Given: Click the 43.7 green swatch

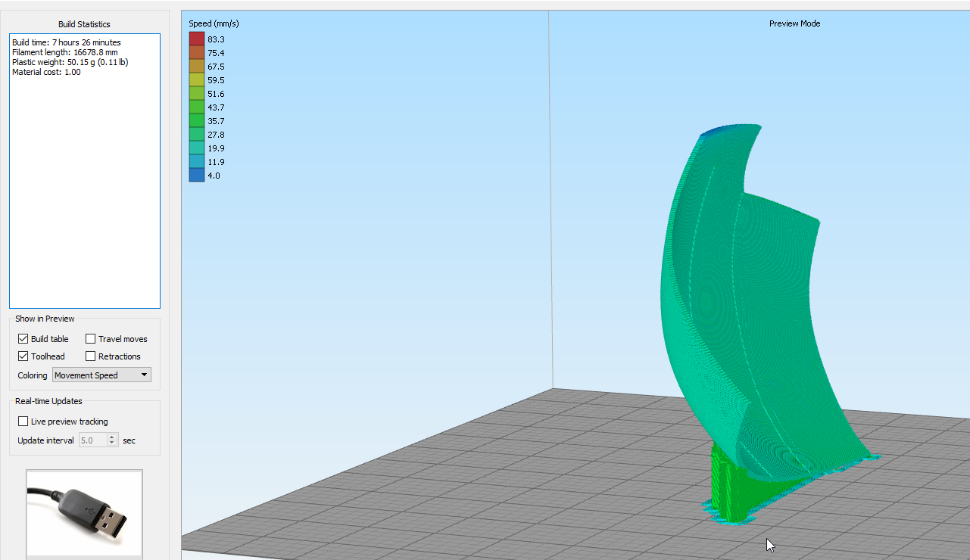Looking at the screenshot, I should [197, 107].
